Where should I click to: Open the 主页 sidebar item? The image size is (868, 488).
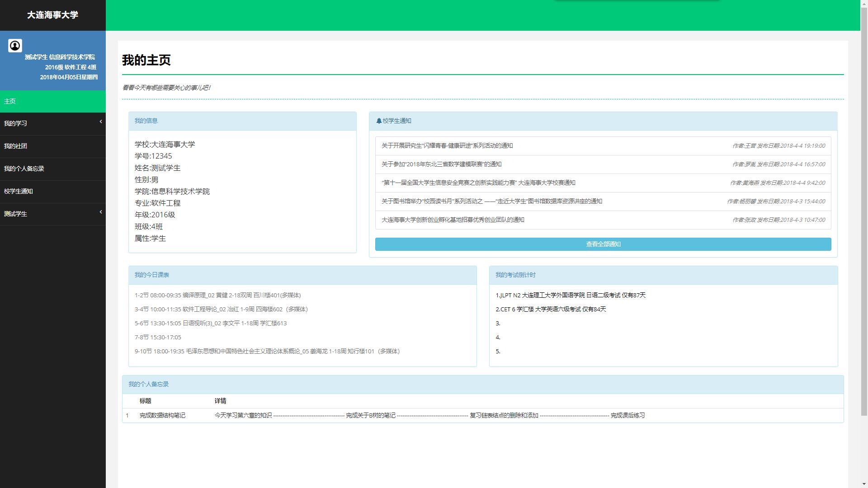pos(53,101)
